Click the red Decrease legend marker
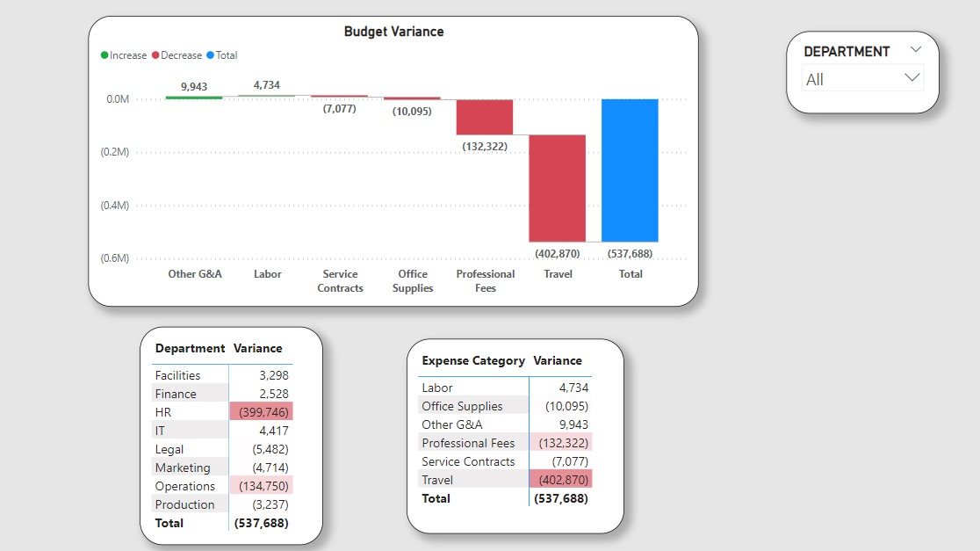 pos(155,55)
